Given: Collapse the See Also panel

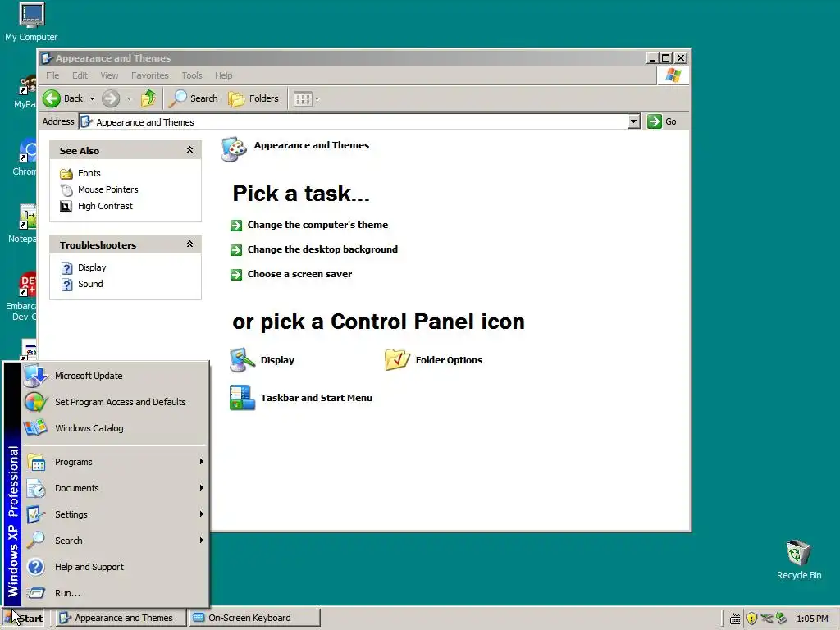Looking at the screenshot, I should [189, 151].
